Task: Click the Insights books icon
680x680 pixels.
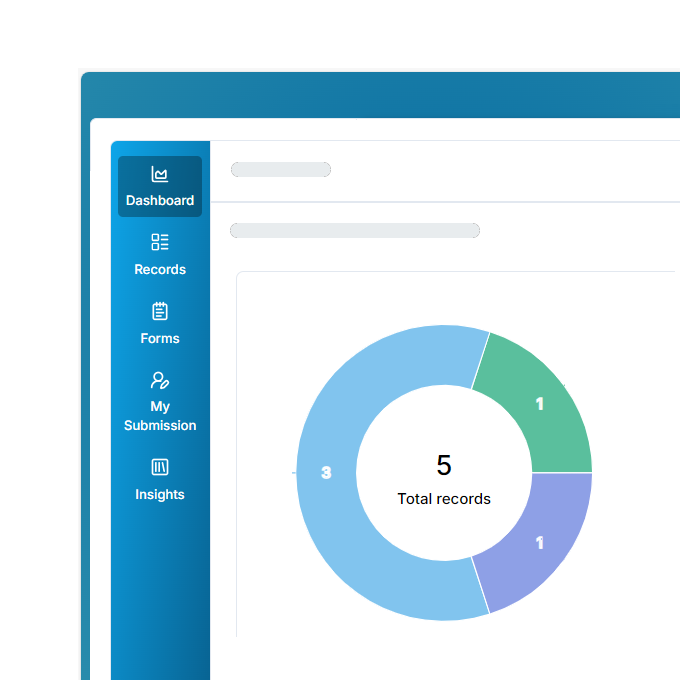Action: pyautogui.click(x=160, y=467)
